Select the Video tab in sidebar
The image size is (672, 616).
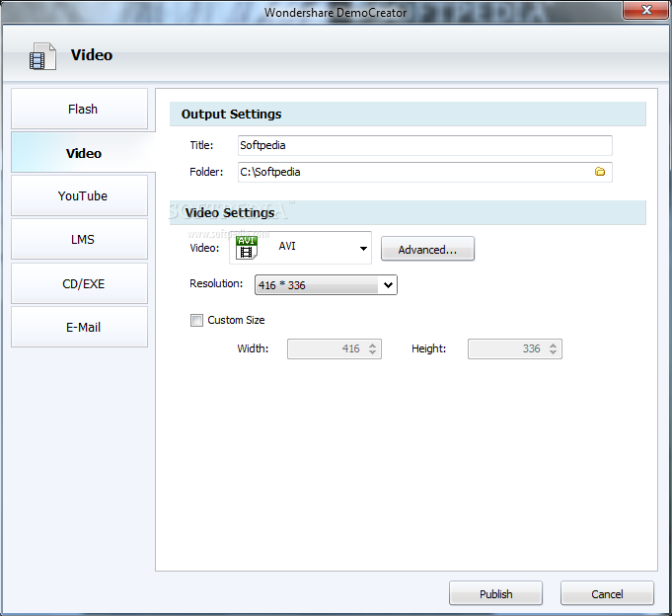coord(83,153)
